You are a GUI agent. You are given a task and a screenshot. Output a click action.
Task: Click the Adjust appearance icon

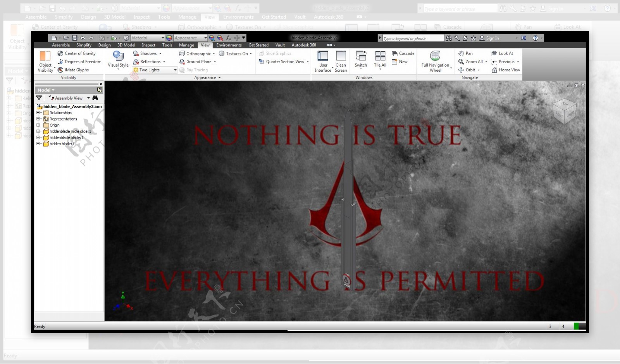tap(212, 38)
